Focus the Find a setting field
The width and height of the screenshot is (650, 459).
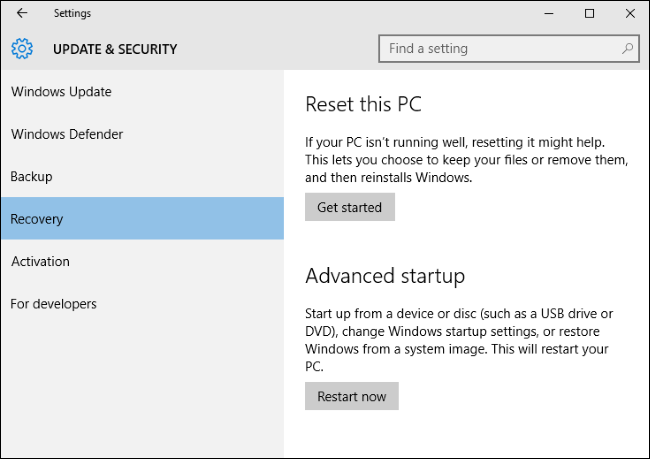(x=509, y=49)
